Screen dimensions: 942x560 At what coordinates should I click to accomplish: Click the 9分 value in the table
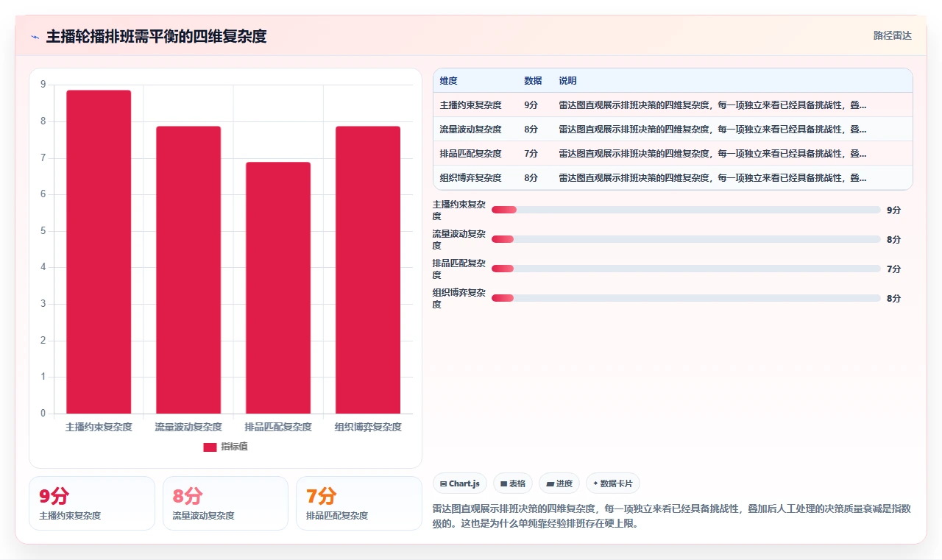pyautogui.click(x=531, y=104)
